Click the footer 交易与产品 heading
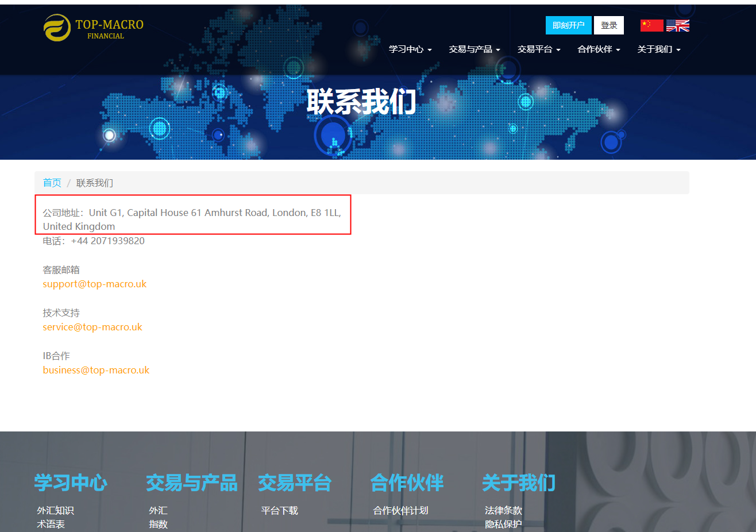Image resolution: width=756 pixels, height=532 pixels. (192, 483)
